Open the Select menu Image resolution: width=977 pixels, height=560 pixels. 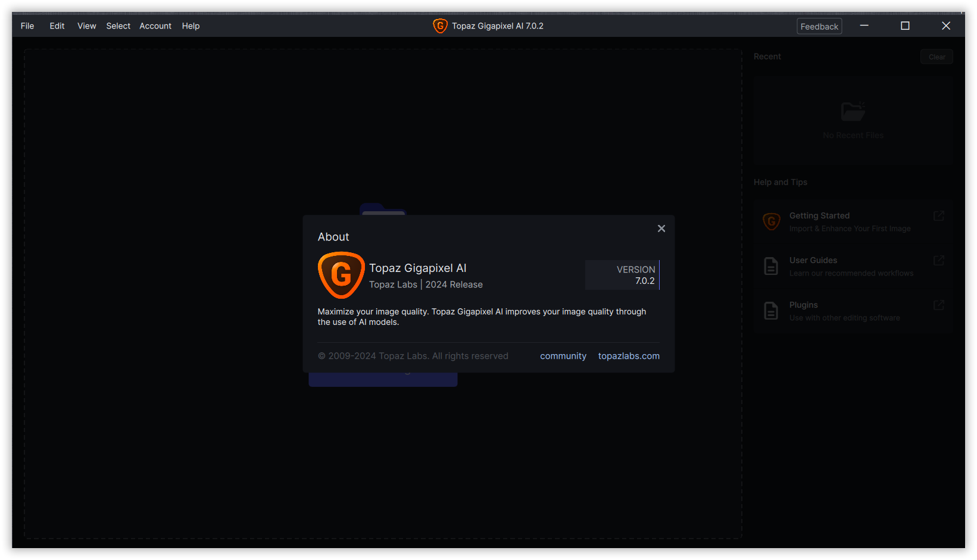118,26
